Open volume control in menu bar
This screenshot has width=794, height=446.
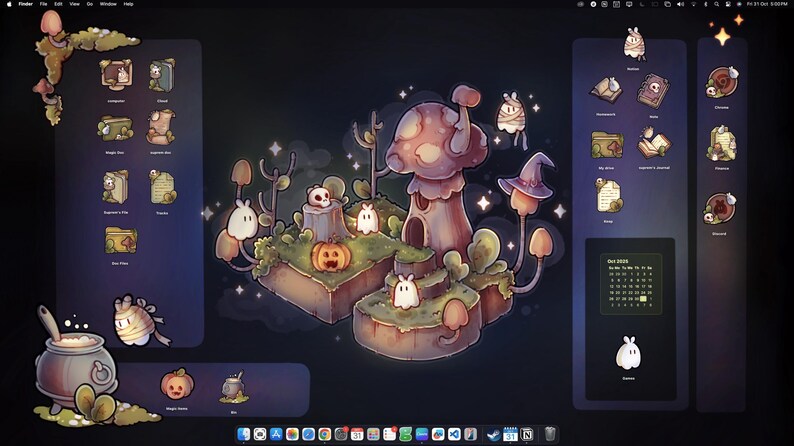(x=680, y=4)
